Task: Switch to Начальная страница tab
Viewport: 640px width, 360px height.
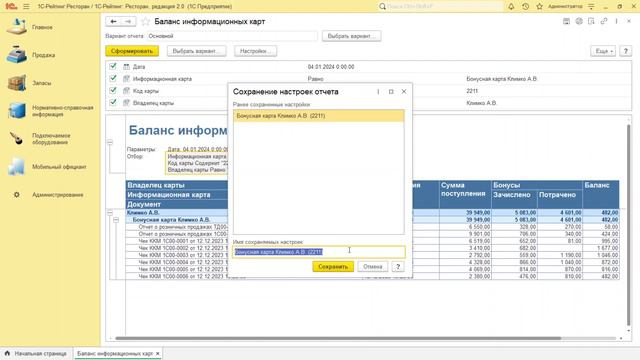Action: tap(36, 353)
